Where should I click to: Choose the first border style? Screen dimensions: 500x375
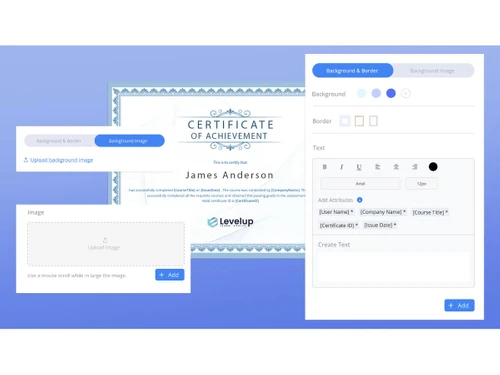[345, 121]
